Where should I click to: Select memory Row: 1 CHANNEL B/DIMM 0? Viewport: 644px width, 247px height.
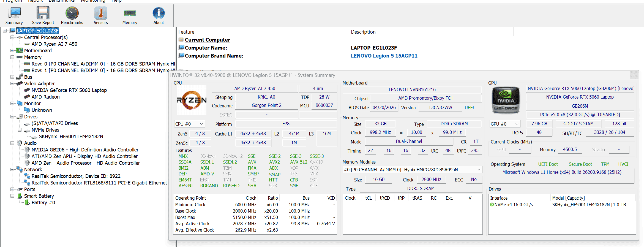[x=103, y=70]
